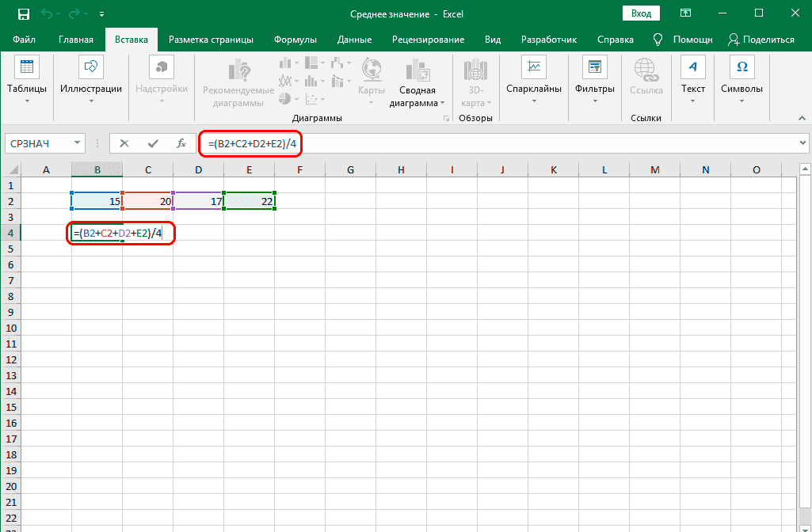Click the Sparklines (Спарклайны) icon
Screen dimensions: 812x532
(x=534, y=68)
